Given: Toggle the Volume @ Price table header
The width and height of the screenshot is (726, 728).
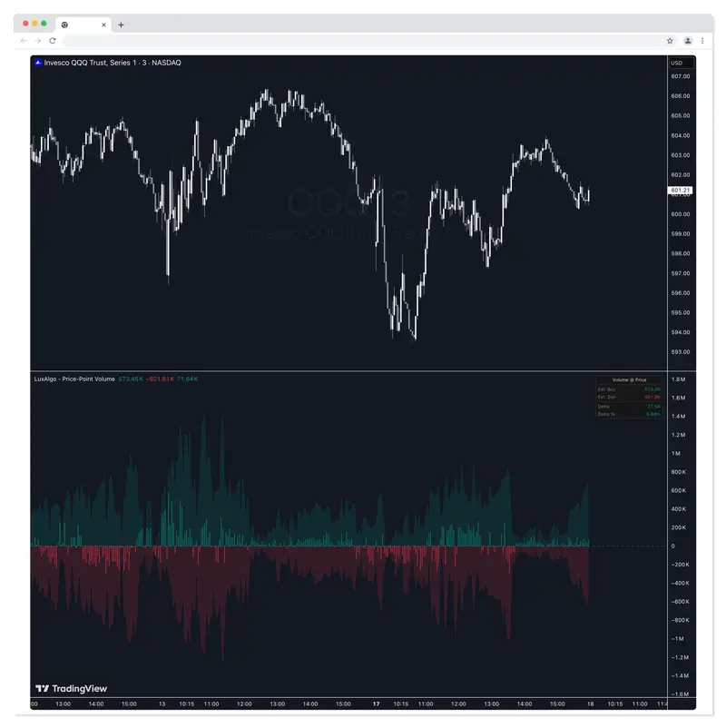Looking at the screenshot, I should tap(629, 379).
